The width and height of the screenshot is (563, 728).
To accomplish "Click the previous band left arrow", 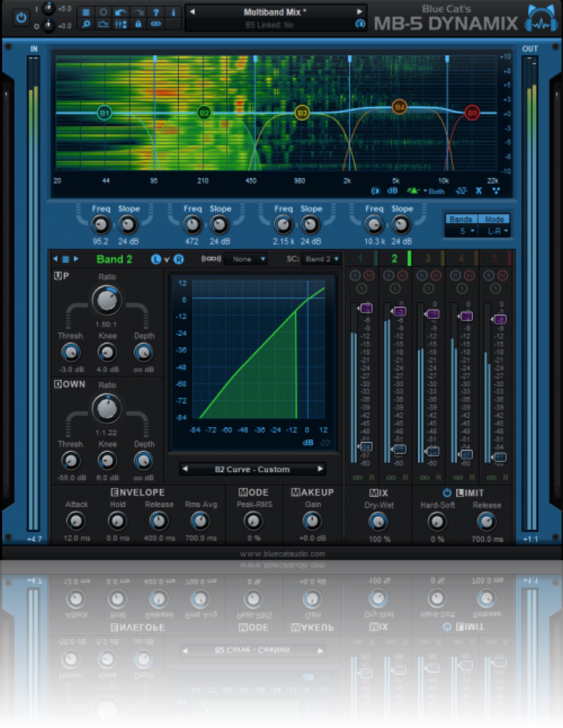I will (x=55, y=259).
